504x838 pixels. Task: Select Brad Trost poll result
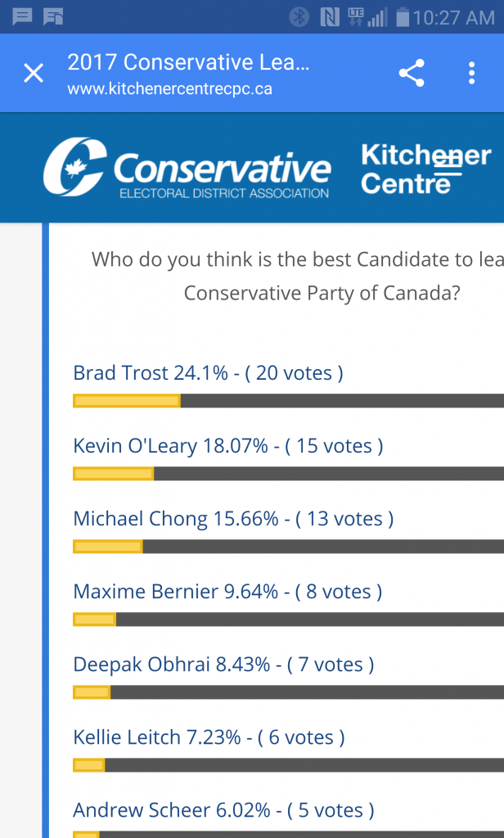click(x=208, y=373)
